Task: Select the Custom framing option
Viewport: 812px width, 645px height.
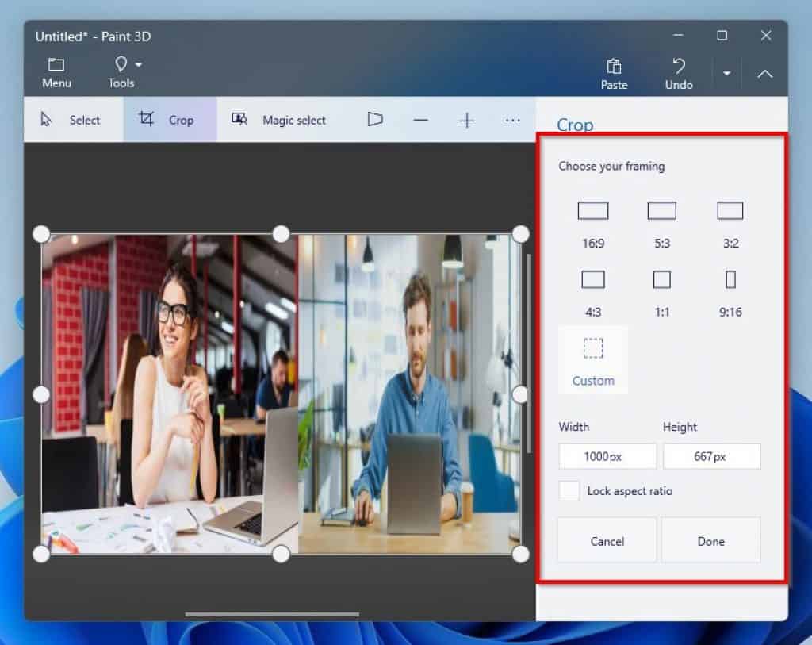Action: [593, 360]
